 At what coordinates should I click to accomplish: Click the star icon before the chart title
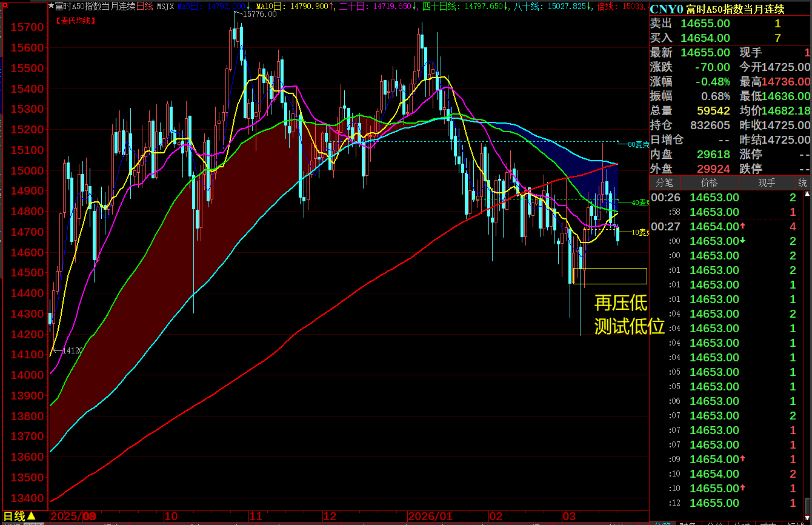[51, 6]
